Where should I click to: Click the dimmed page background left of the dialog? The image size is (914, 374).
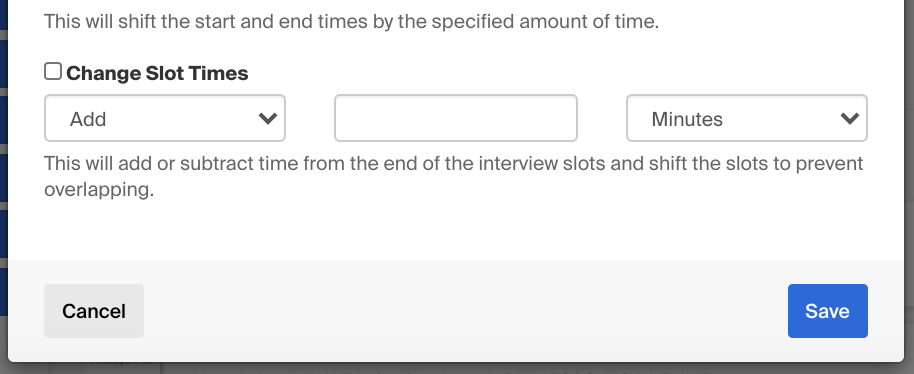tap(3, 175)
